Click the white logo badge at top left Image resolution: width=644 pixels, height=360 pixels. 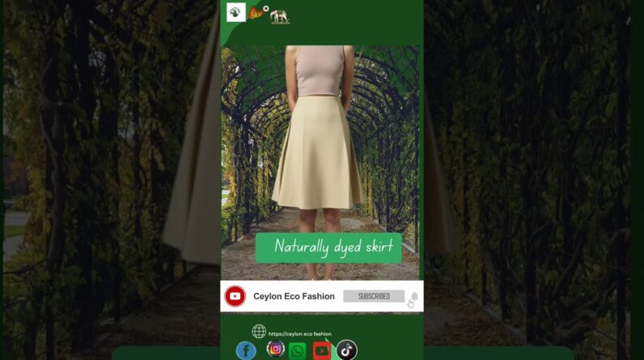click(236, 12)
